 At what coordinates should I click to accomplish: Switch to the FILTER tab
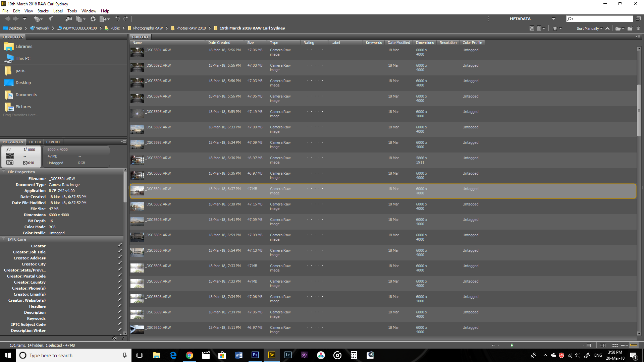pyautogui.click(x=35, y=142)
